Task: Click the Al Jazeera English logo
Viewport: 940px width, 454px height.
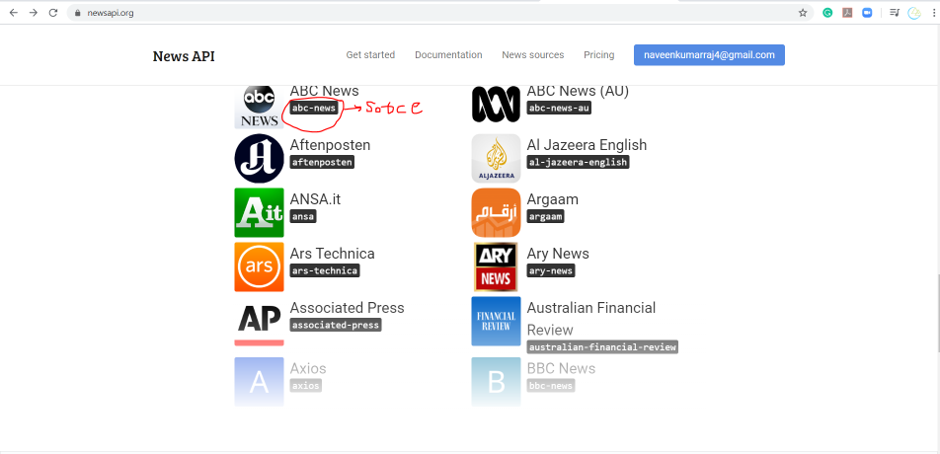Action: (496, 158)
